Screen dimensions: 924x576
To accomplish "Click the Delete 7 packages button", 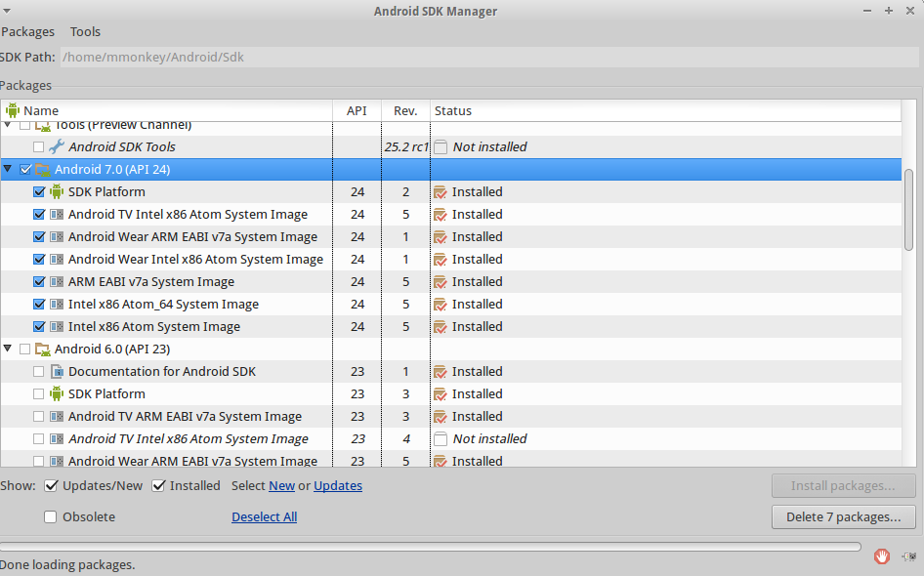I will coord(843,517).
